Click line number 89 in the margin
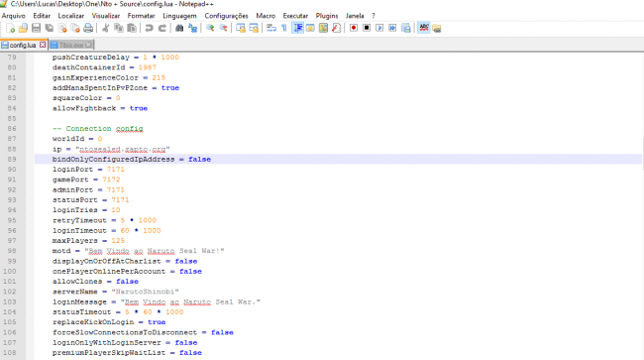 [x=12, y=159]
